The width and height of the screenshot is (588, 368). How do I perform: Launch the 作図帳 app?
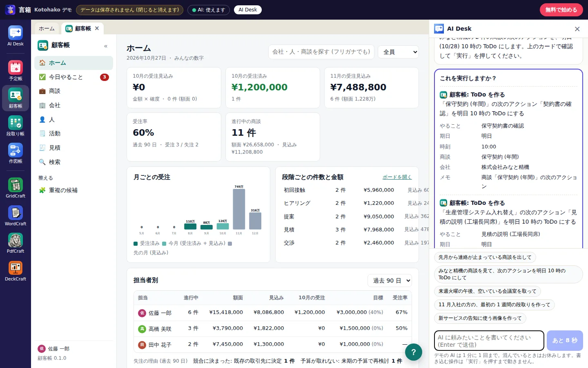[x=16, y=153]
